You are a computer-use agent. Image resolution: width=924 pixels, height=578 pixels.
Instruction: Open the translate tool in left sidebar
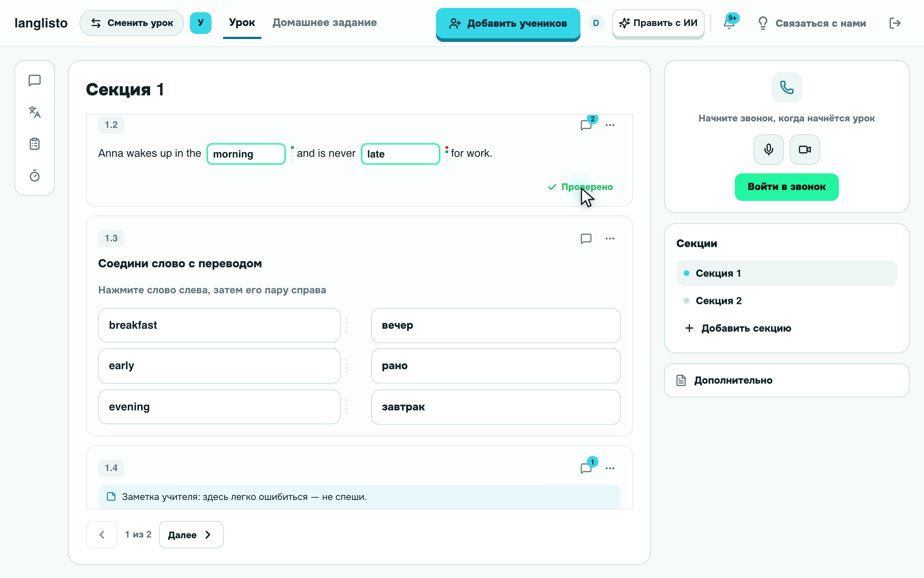35,112
